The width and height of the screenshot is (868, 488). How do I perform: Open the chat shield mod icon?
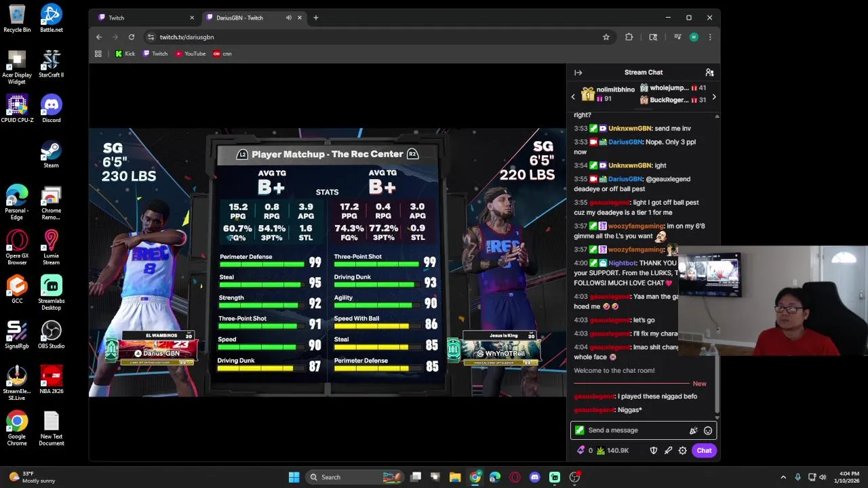coord(654,451)
